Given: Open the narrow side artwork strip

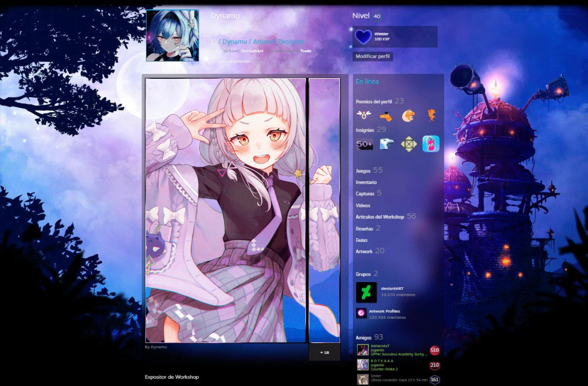Looking at the screenshot, I should (324, 210).
